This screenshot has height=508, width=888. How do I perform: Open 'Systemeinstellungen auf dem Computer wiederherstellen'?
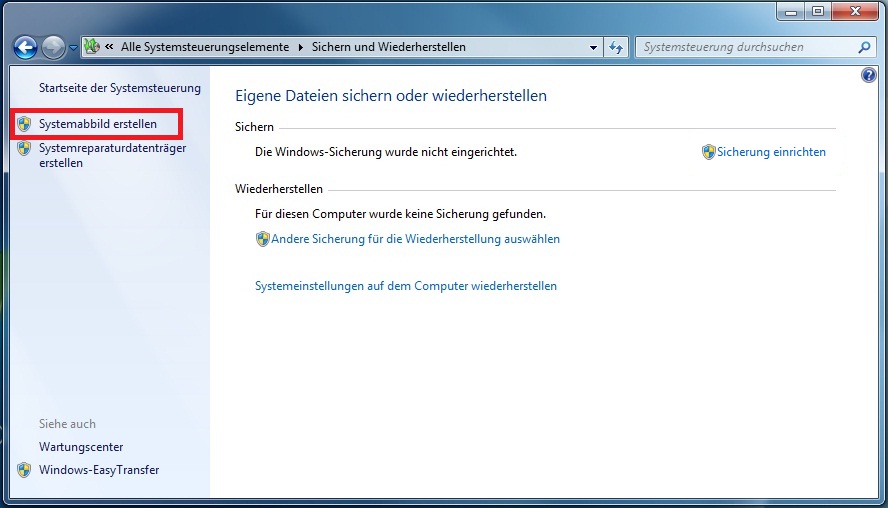pyautogui.click(x=405, y=286)
